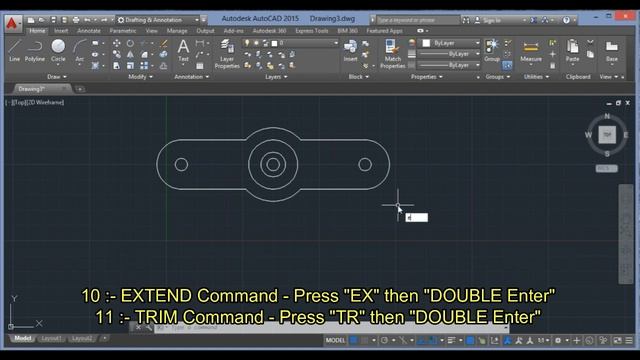Expand the Block panel

[x=358, y=76]
